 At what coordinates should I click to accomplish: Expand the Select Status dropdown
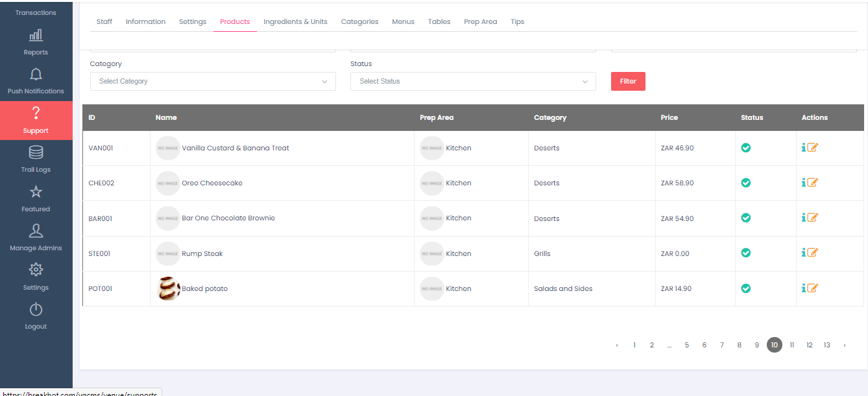473,81
